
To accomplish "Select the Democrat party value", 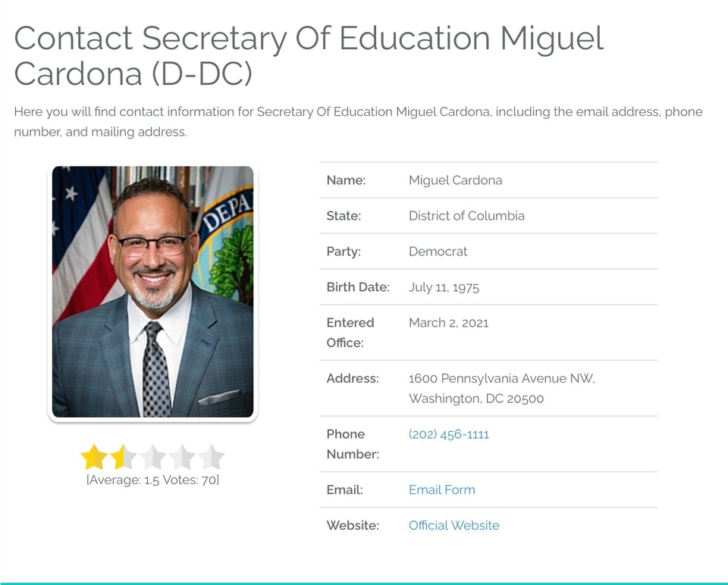I will click(x=438, y=252).
